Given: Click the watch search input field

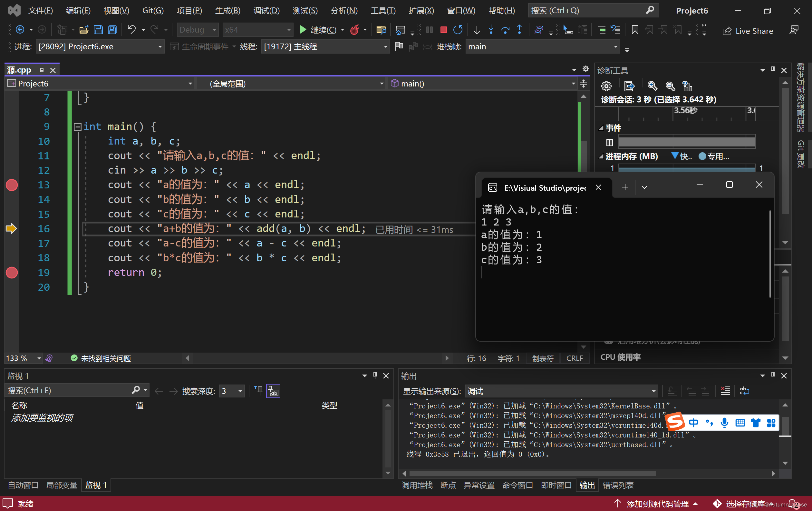Looking at the screenshot, I should pyautogui.click(x=67, y=390).
